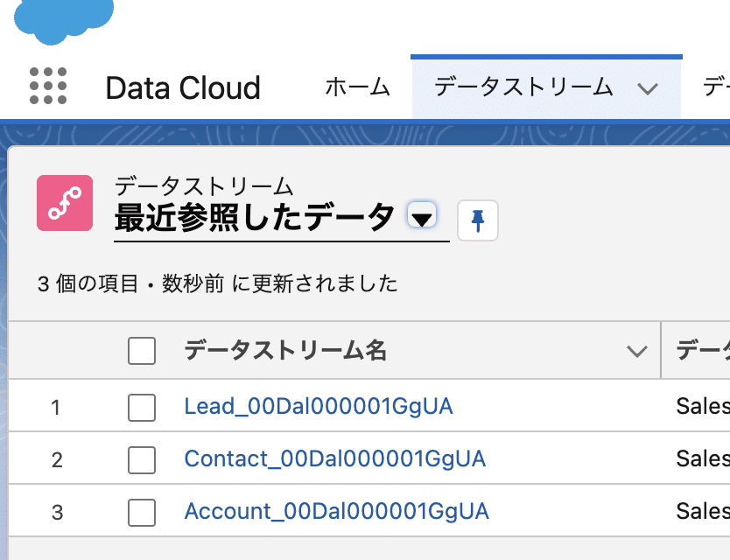Check the Lead_00Dal000001GgUA row checkbox

click(x=142, y=408)
